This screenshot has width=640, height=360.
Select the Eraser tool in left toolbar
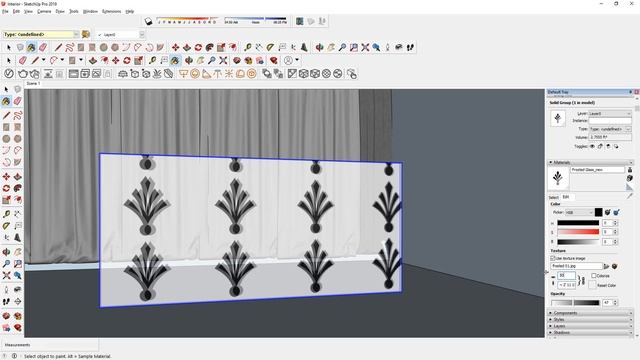point(18,101)
